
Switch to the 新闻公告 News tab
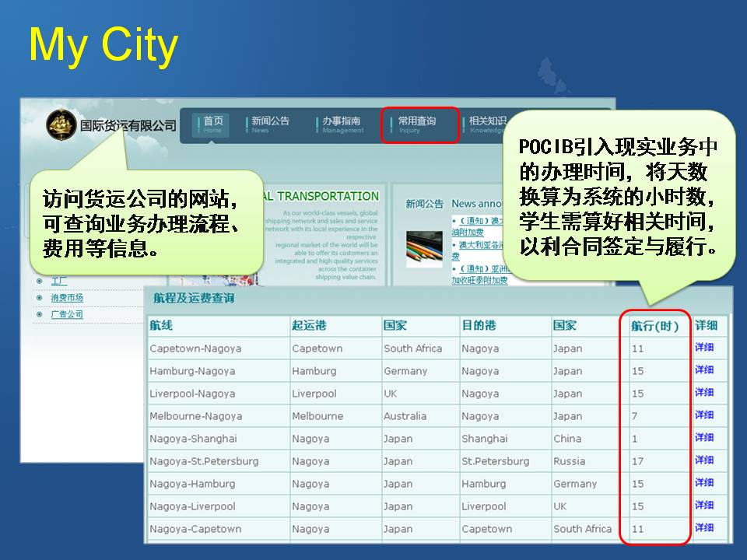[269, 124]
